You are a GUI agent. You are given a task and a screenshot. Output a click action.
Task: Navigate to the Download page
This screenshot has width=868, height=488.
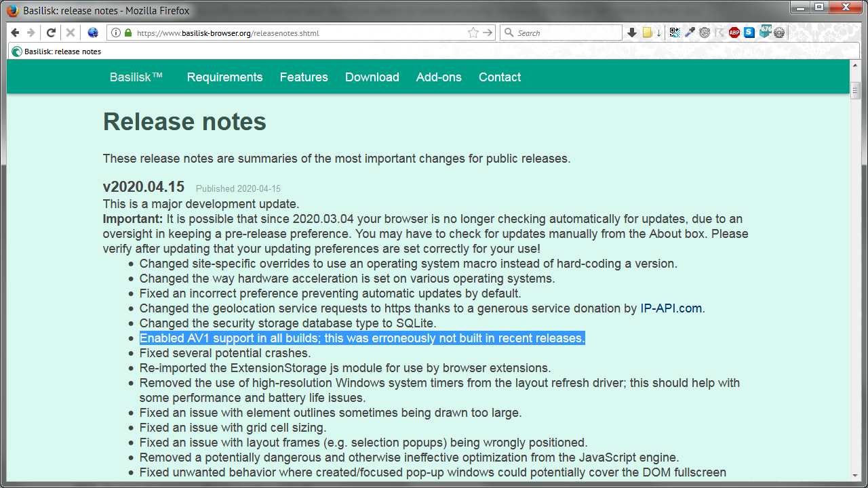[372, 77]
